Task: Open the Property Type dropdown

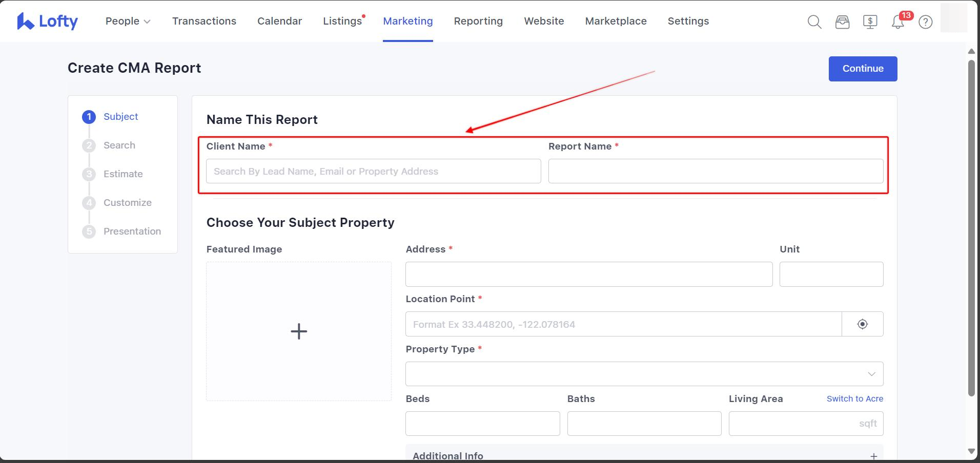Action: point(644,374)
